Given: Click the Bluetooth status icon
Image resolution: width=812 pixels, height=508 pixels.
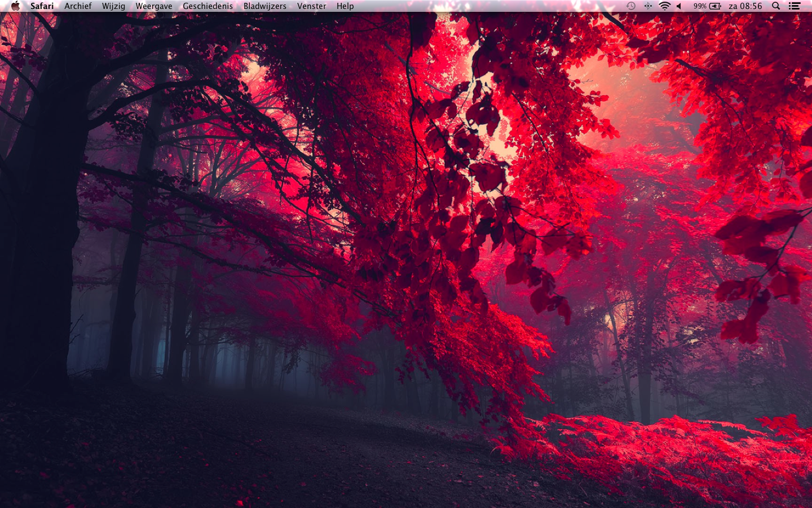Looking at the screenshot, I should (x=648, y=6).
